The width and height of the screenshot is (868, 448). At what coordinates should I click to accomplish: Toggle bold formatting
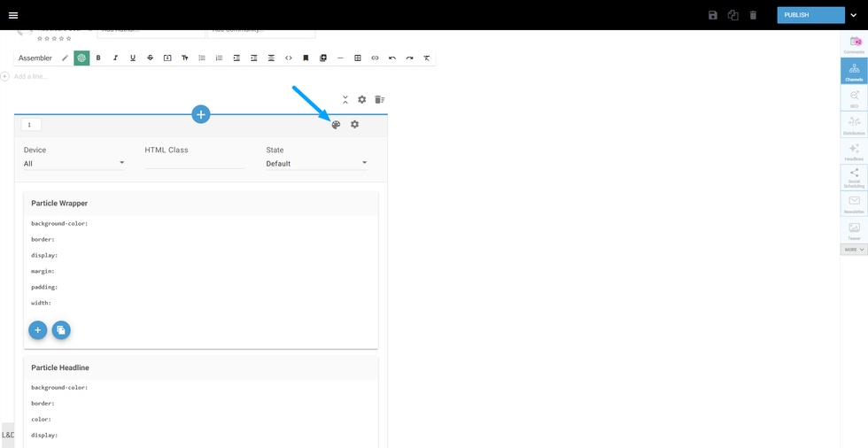[98, 58]
